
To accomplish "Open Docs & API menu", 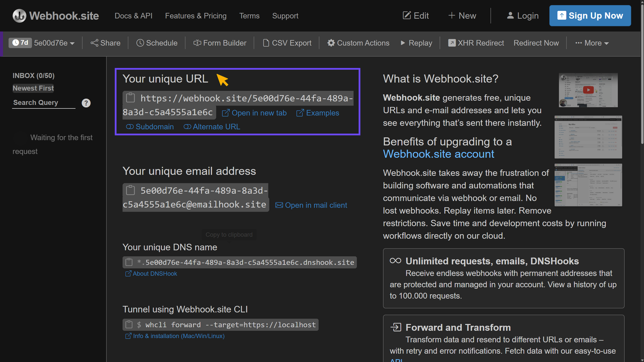I will click(x=134, y=16).
